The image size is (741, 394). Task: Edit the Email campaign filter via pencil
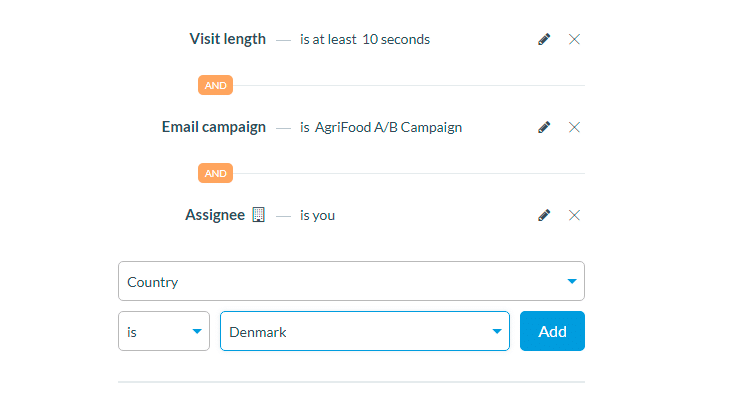[x=544, y=127]
